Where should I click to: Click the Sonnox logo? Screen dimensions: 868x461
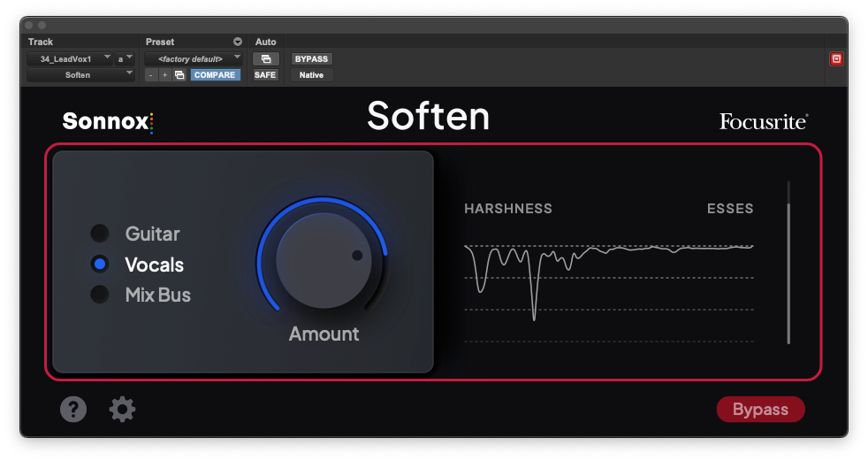[108, 121]
